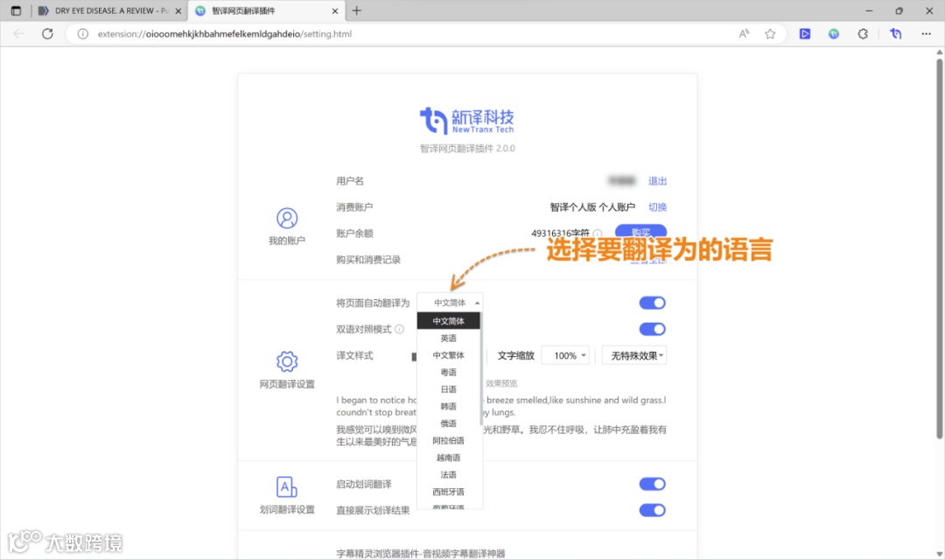Screen dimensions: 945x560
Task: Click the site info icon in address bar
Action: (83, 34)
